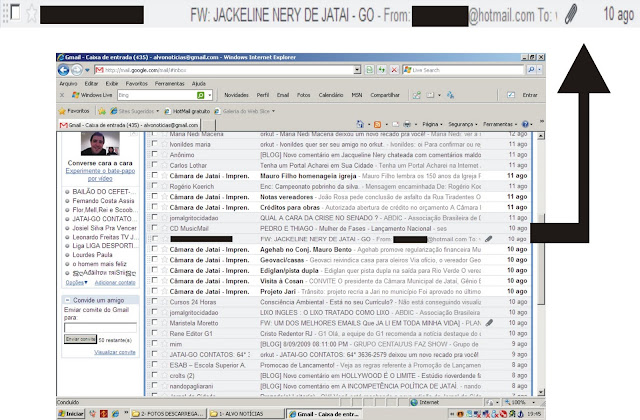Image resolution: width=640 pixels, height=420 pixels.
Task: Open 1- ALVO NOTÍCIAS taskbar folder
Action: tap(246, 414)
